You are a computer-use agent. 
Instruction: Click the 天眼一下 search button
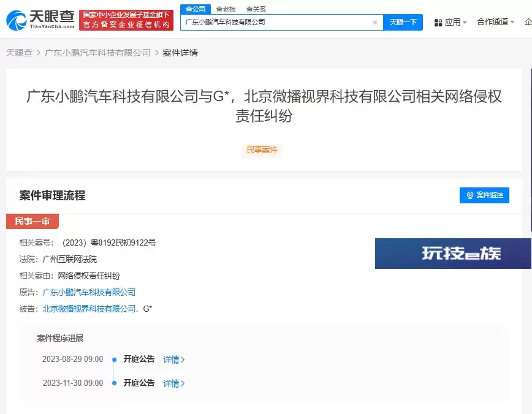click(x=403, y=23)
